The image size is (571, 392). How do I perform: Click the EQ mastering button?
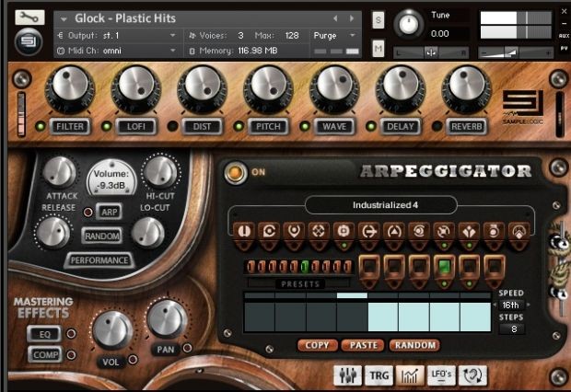coord(45,334)
